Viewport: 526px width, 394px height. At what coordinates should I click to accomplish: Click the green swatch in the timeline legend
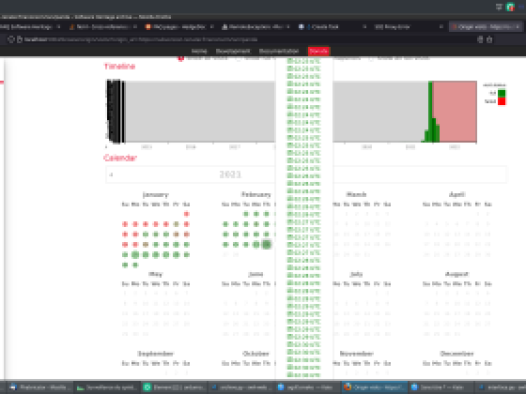coord(502,93)
